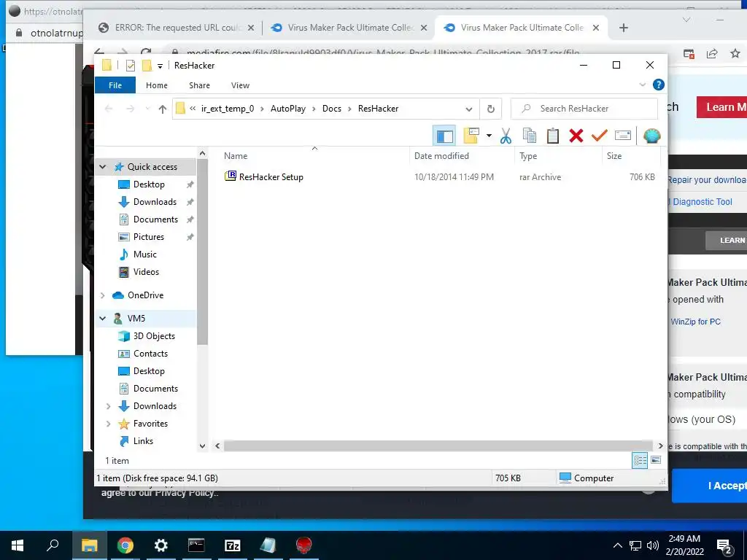Click the Refresh button beside address bar
The height and width of the screenshot is (560, 747).
tap(491, 109)
